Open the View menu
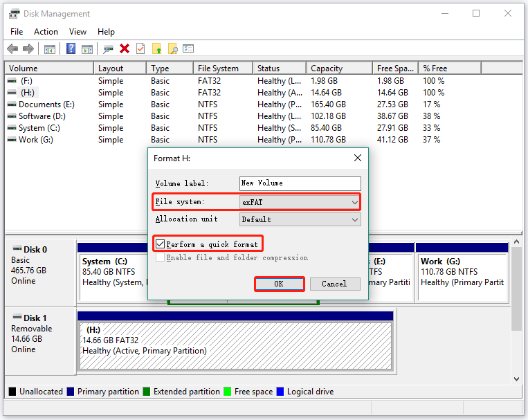528x420 pixels. click(78, 32)
